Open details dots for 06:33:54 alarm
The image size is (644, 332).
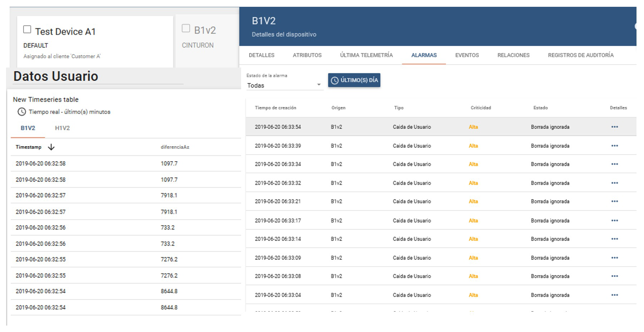(x=614, y=127)
